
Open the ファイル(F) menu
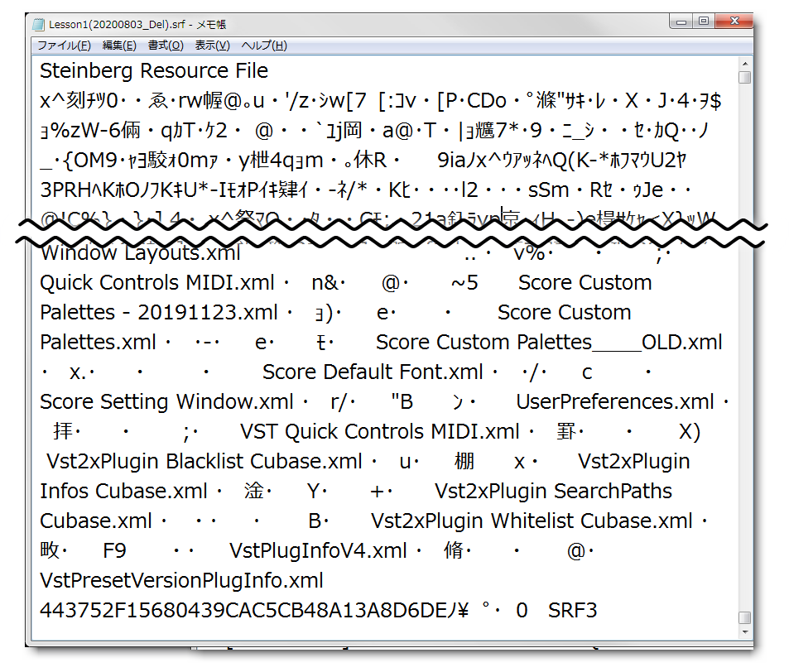pos(64,46)
